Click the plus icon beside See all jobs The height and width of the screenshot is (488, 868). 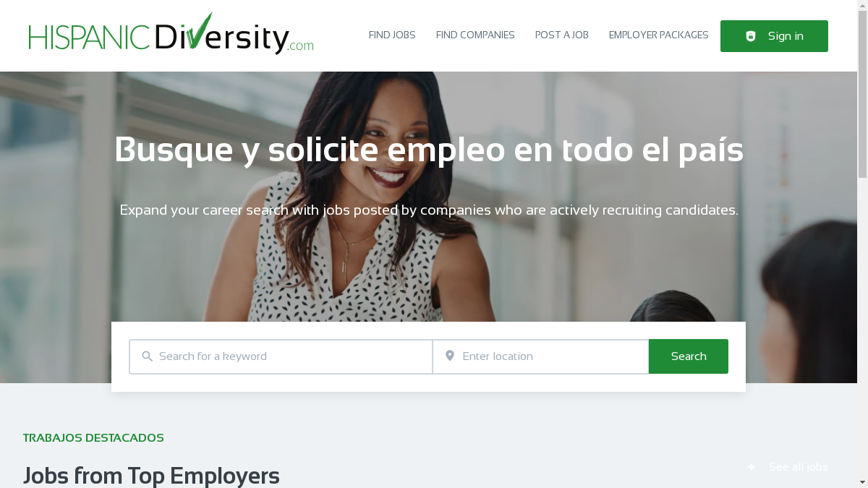pos(752,467)
